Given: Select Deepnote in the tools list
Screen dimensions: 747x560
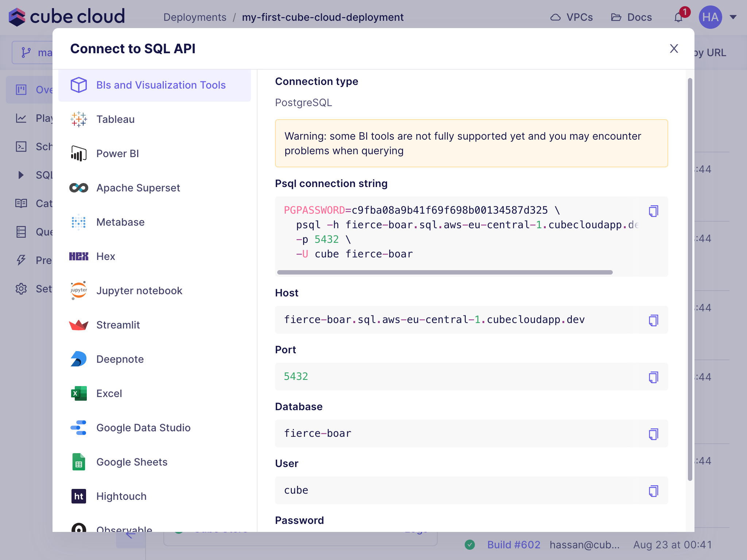Looking at the screenshot, I should tap(155, 359).
